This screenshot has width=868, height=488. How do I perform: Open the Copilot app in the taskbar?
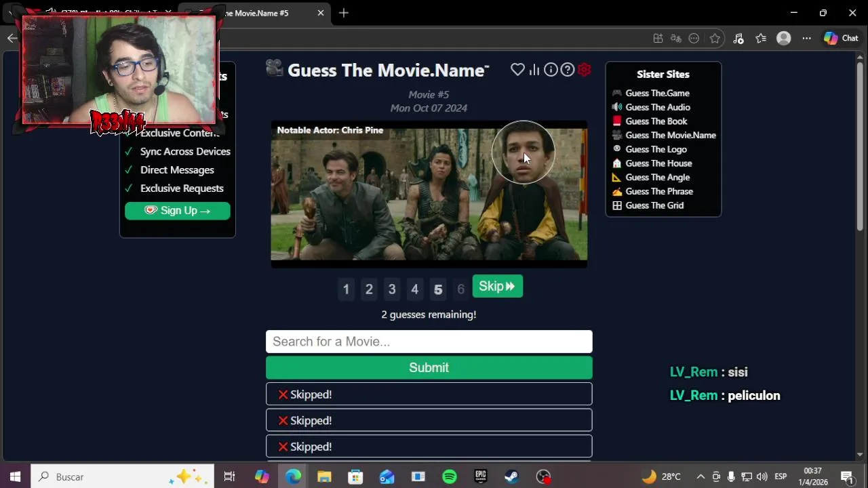click(x=262, y=477)
